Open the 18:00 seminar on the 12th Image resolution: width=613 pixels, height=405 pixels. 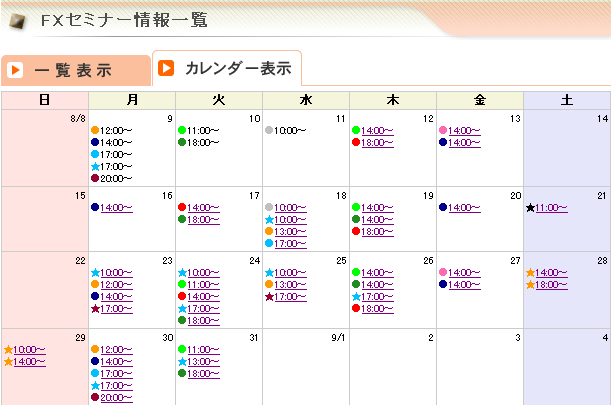[x=377, y=143]
